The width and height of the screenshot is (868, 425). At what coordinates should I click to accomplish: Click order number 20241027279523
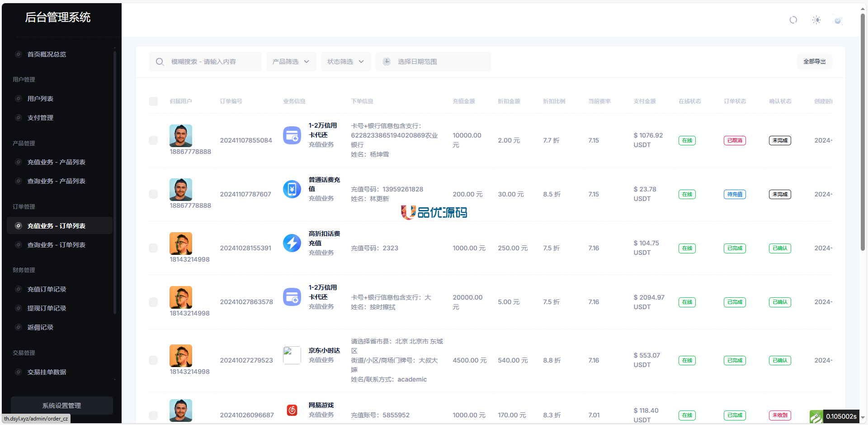(x=246, y=360)
